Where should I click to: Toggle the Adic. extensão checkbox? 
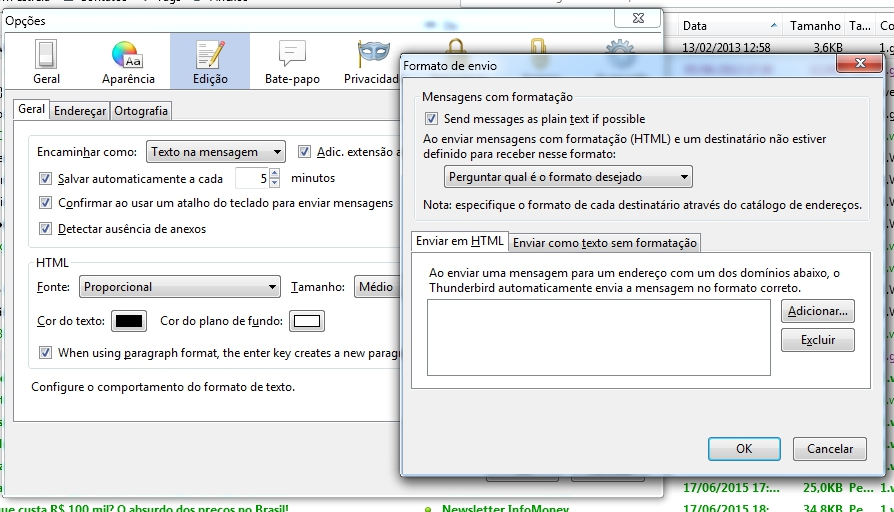[304, 152]
